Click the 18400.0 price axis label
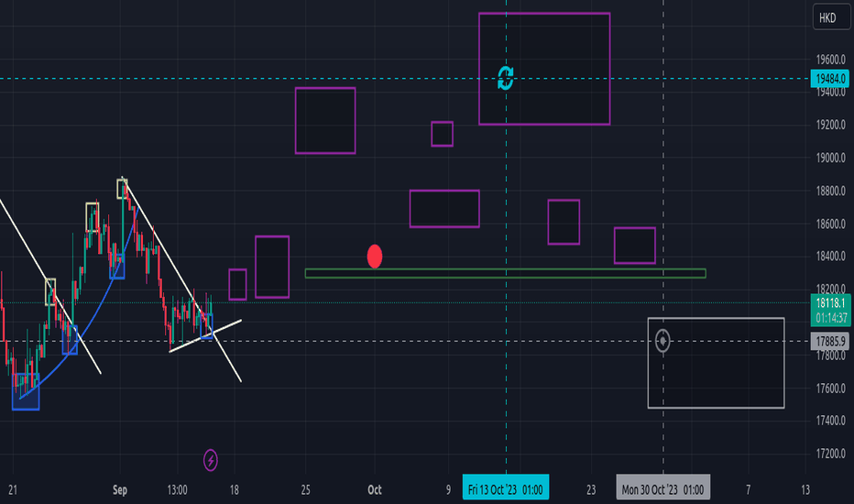Screen dimensions: 854x504 coord(830,256)
